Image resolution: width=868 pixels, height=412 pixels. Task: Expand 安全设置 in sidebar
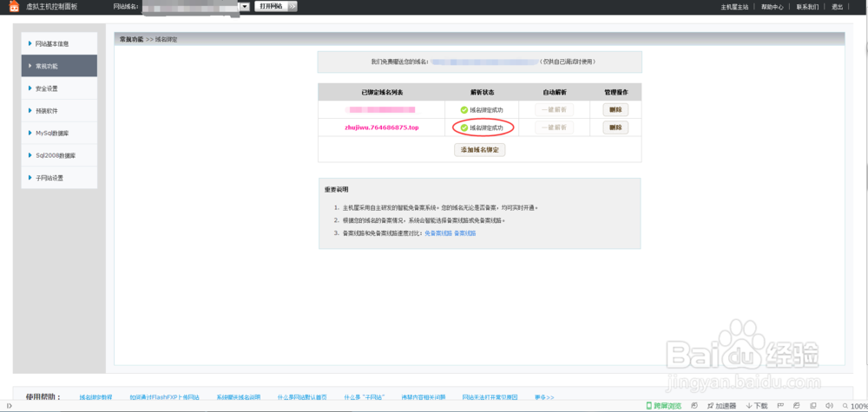point(59,88)
